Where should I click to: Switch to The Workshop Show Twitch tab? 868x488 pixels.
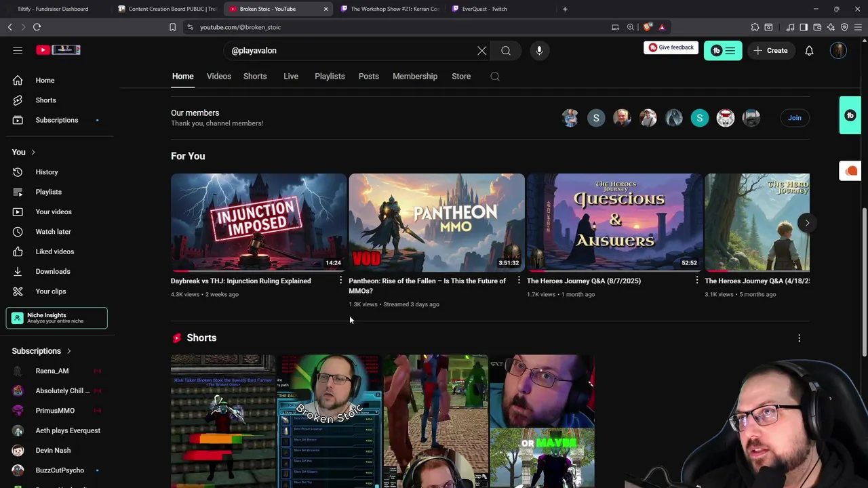tap(389, 9)
